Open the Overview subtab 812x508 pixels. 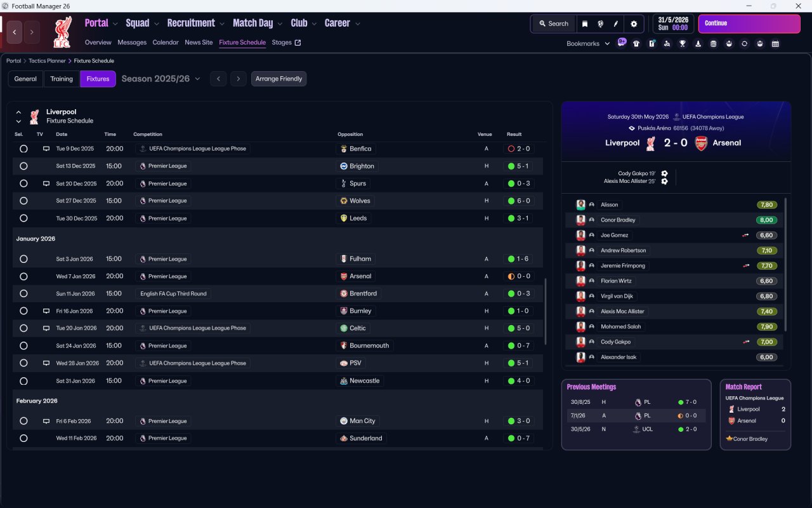[98, 43]
